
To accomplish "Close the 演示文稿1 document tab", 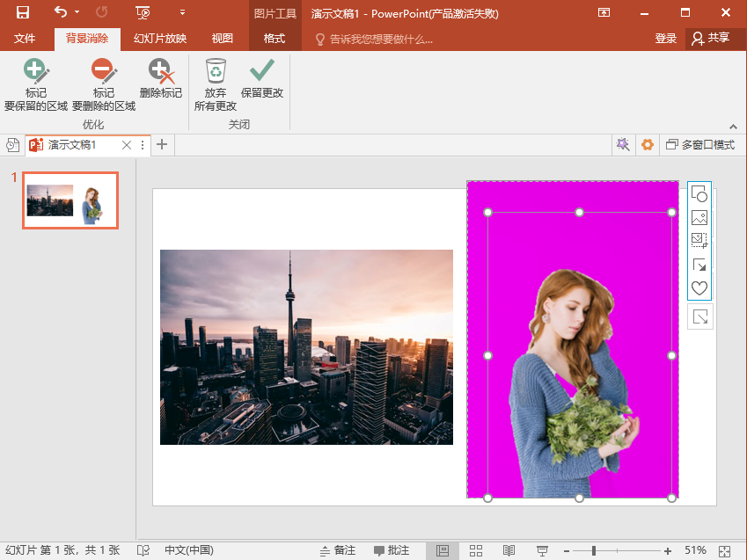I will click(126, 145).
